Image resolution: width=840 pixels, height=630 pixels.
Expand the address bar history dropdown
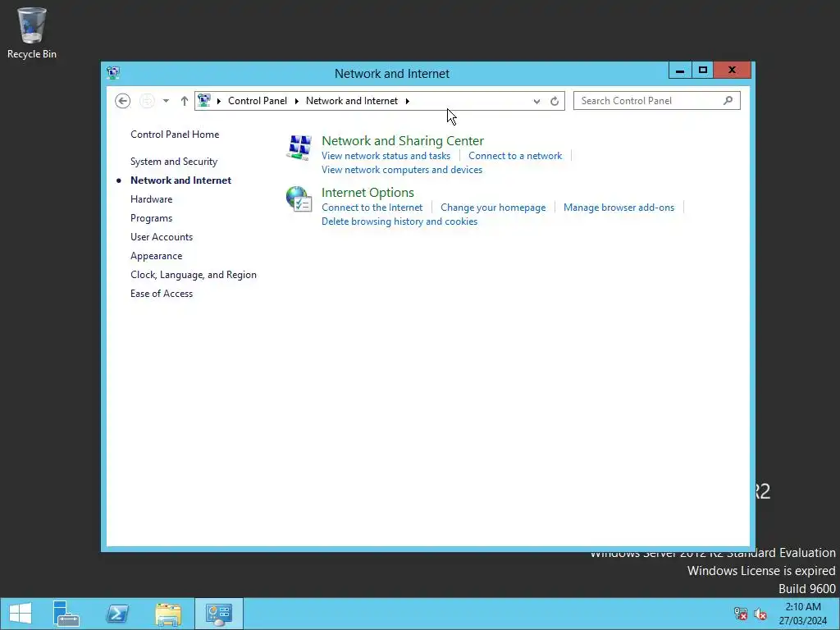[x=536, y=101]
